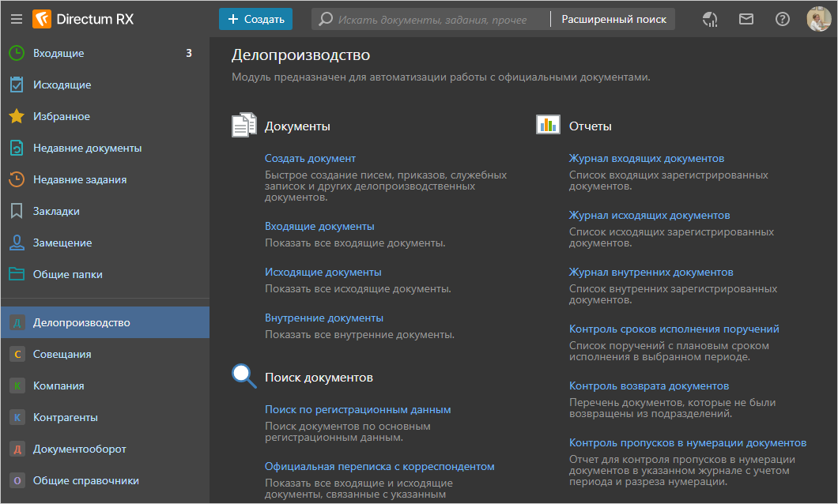838x504 pixels.
Task: Click the search field for documents
Action: tap(432, 19)
